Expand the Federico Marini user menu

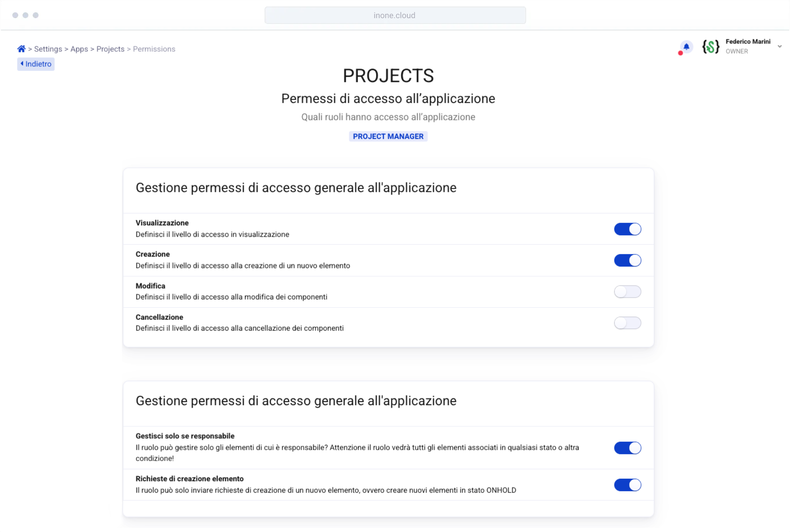tap(780, 47)
